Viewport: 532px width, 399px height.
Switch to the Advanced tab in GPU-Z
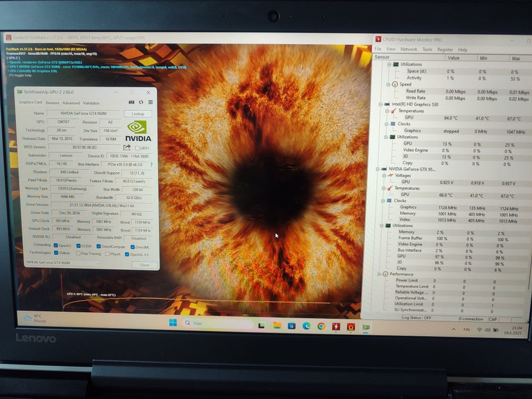coord(71,103)
